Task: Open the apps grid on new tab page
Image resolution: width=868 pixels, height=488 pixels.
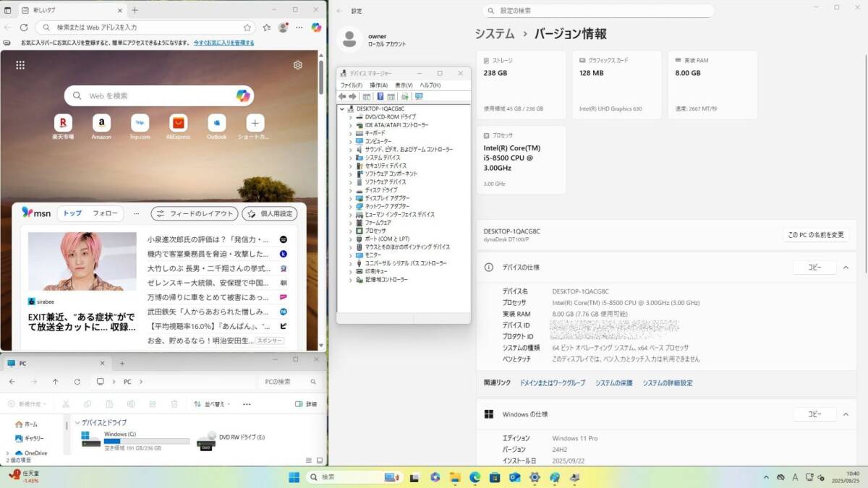Action: pyautogui.click(x=20, y=65)
